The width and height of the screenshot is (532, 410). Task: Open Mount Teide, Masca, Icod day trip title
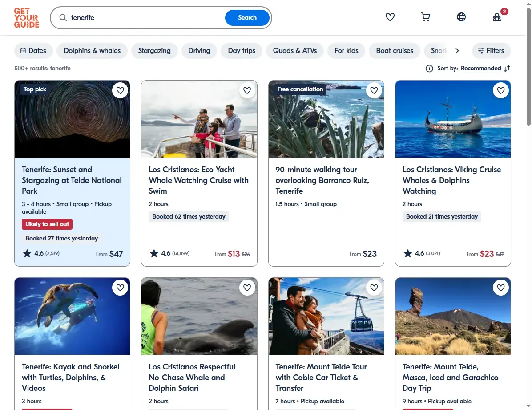point(450,378)
